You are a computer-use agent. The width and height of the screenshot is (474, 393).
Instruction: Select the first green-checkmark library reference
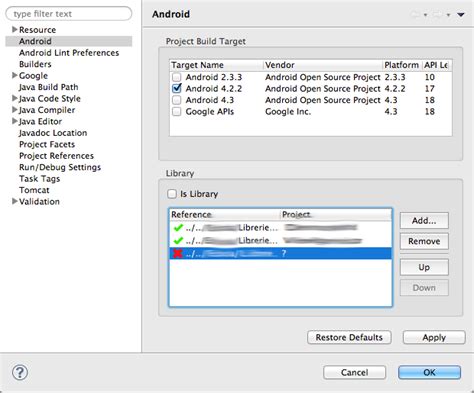click(x=280, y=228)
